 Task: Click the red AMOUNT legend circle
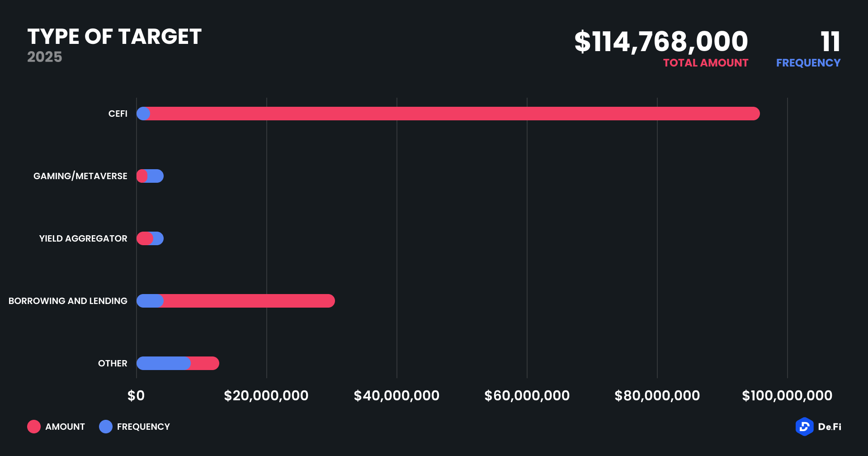point(34,427)
